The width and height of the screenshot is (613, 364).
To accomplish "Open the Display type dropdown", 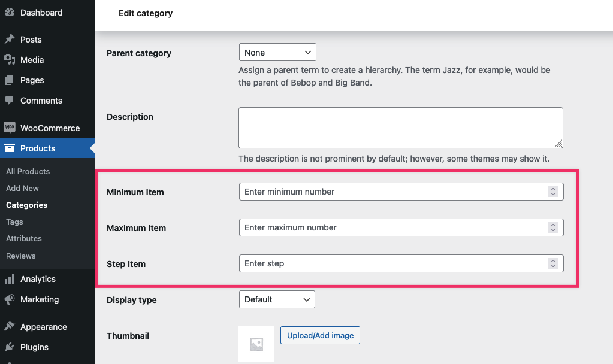I will [x=277, y=299].
